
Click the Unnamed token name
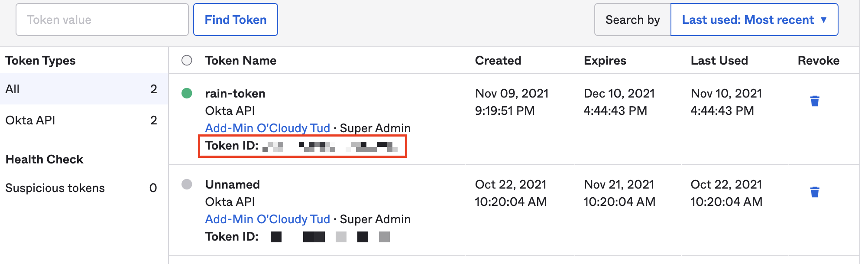click(x=233, y=185)
